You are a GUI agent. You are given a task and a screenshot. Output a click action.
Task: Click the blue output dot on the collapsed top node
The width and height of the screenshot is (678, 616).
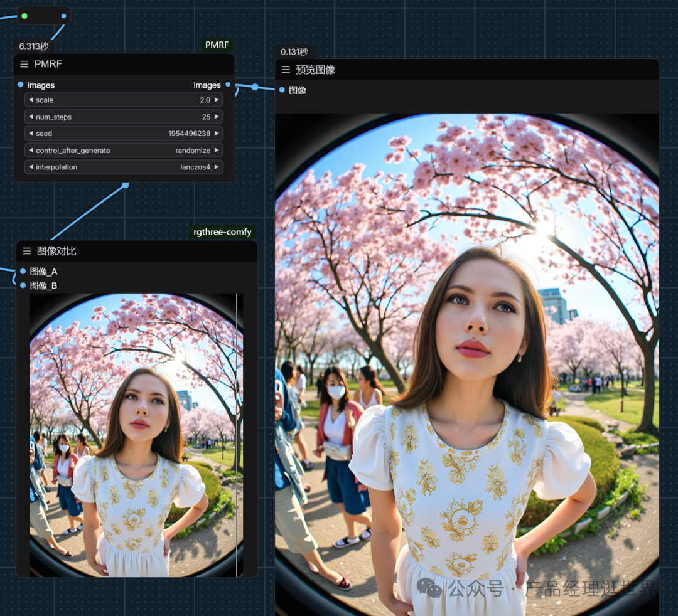pos(63,16)
